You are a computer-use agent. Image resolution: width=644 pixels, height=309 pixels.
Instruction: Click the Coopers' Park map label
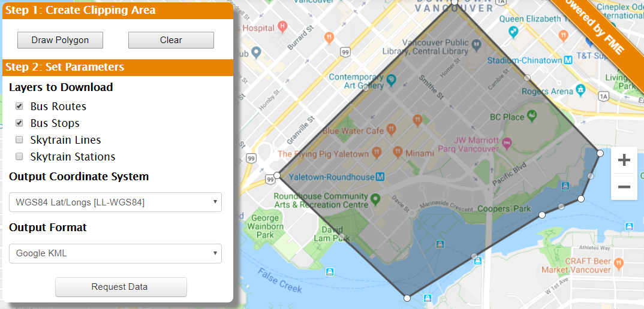(504, 209)
